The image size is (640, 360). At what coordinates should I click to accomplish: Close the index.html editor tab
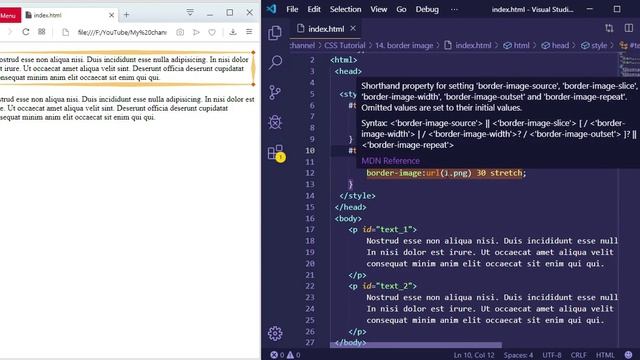tap(353, 28)
